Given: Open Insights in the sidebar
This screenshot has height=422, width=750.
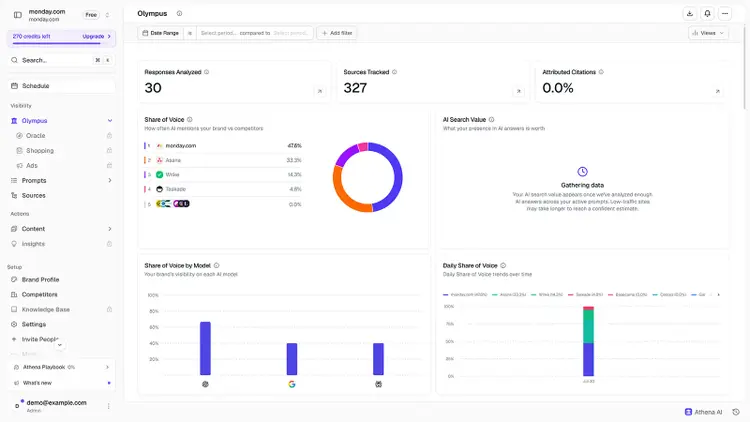Looking at the screenshot, I should click(x=33, y=244).
